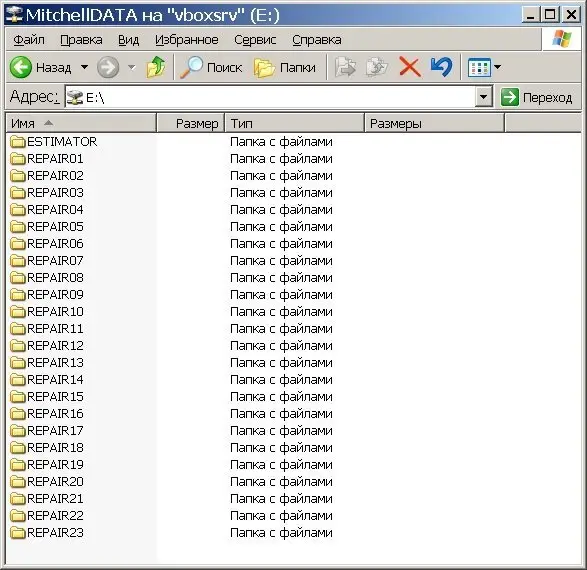Expand the Back button history arrow
Viewport: 587px width, 570px height.
[85, 67]
